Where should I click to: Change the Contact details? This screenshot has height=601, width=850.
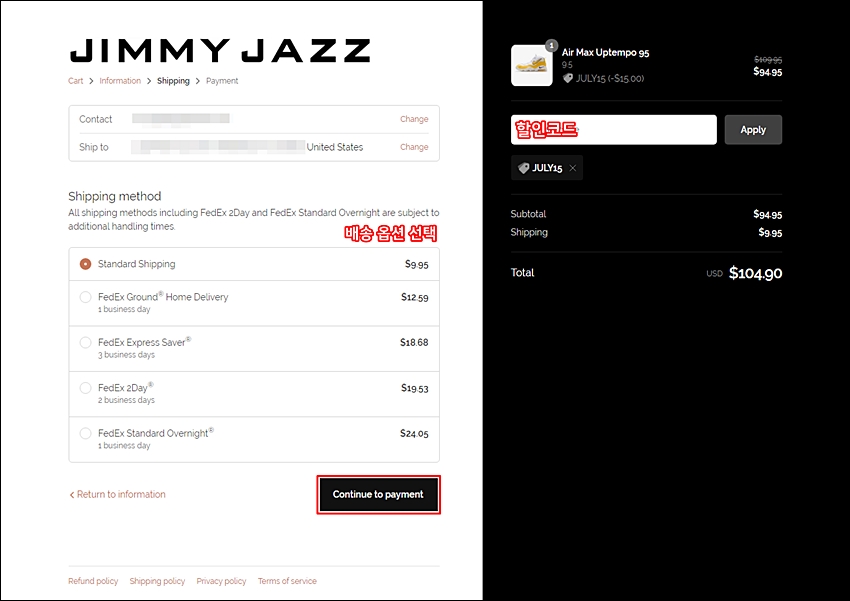(x=414, y=119)
